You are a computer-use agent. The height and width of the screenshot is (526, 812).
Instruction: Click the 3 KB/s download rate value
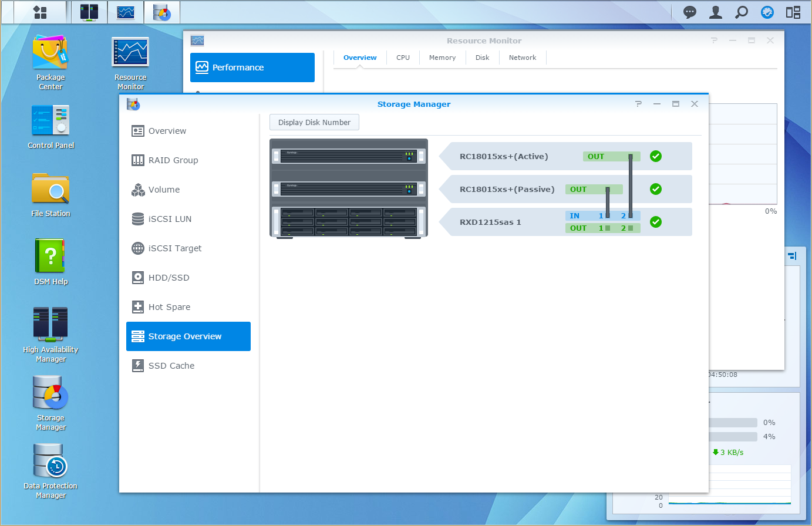tap(732, 452)
